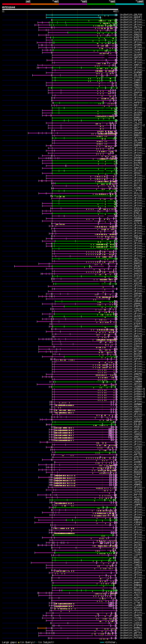Select hit label UniRef100_Q9SBM1
Screen dimensions: 146x644
pos(131,45)
